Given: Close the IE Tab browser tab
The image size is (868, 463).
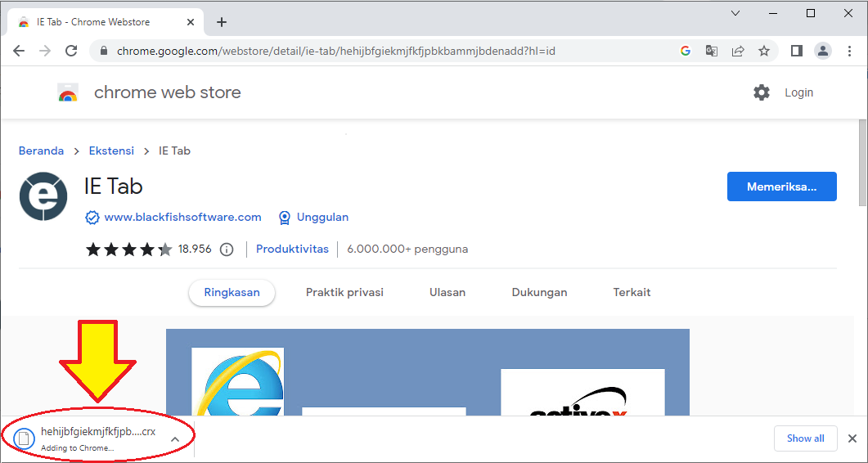Looking at the screenshot, I should click(191, 22).
